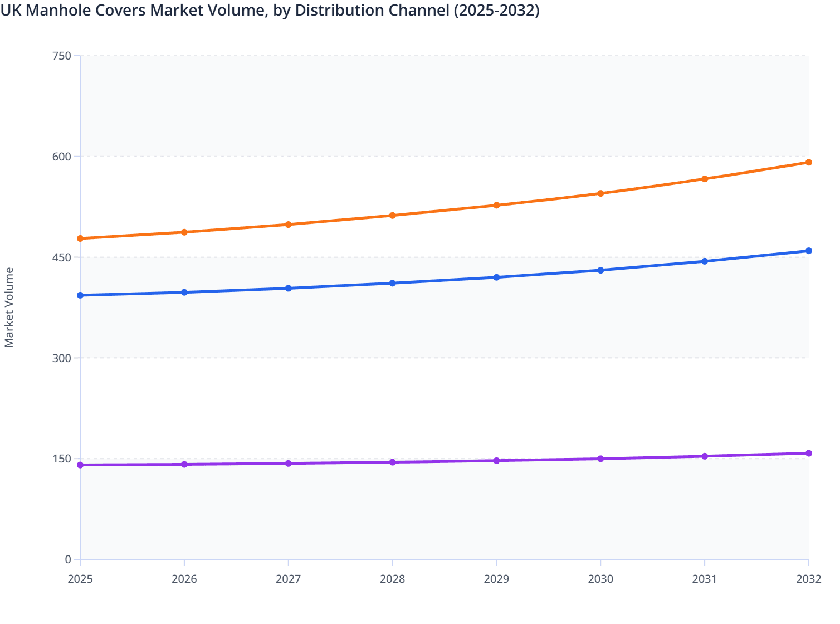This screenshot has height=624, width=840.
Task: Click the purple line's 2025 data point
Action: 80,465
